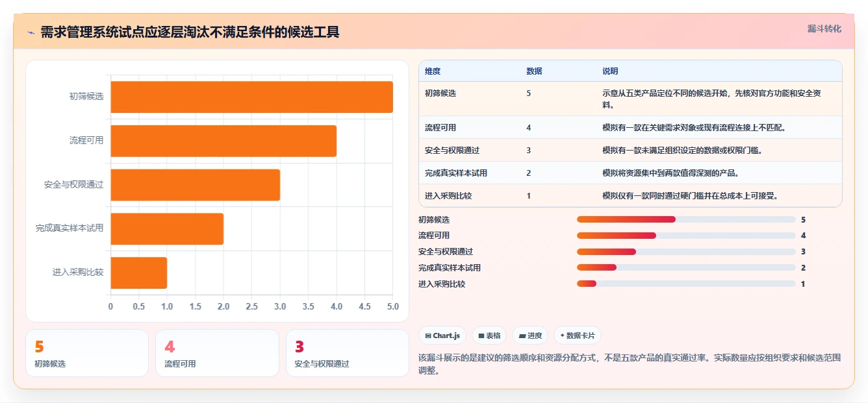Select the Chart.js chip

point(442,336)
